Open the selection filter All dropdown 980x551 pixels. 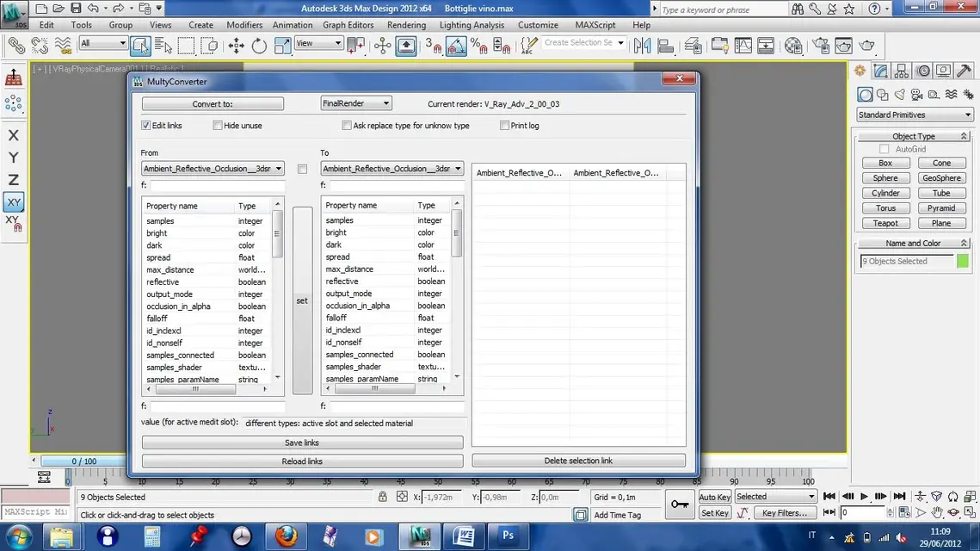(103, 43)
